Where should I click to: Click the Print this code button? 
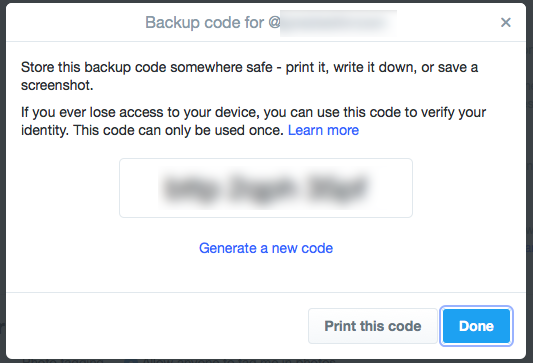(373, 326)
